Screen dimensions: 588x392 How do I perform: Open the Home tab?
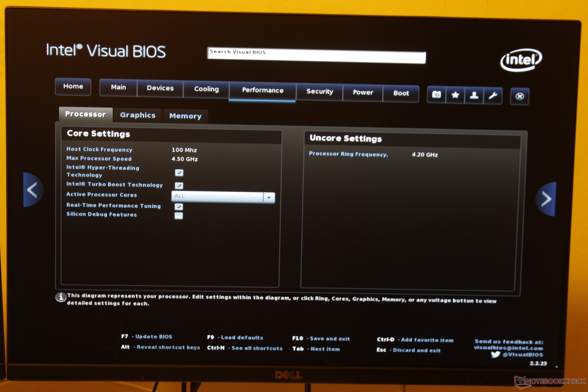73,86
